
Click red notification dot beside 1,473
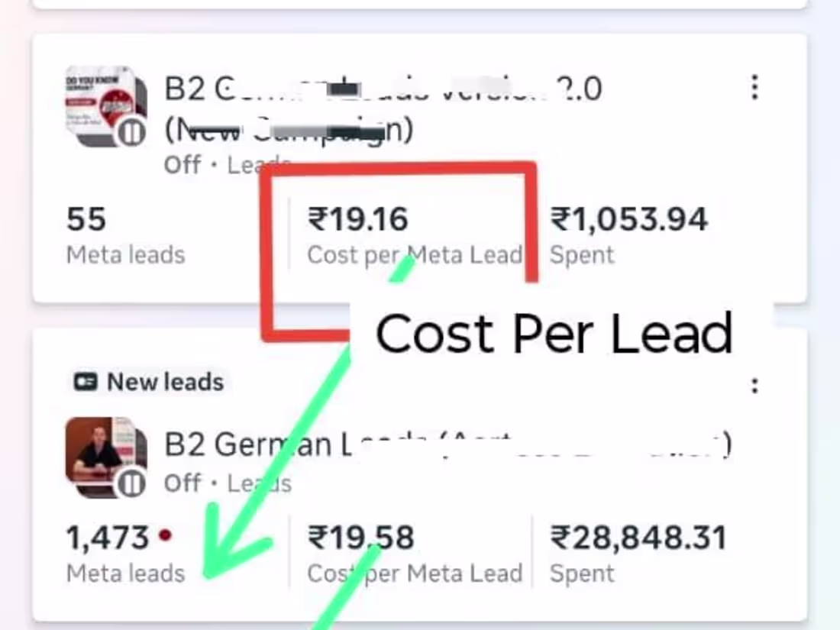coord(165,535)
